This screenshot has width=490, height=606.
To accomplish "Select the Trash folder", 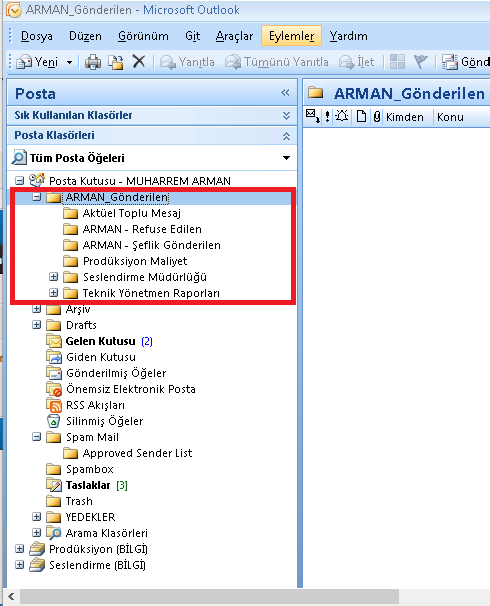I will (79, 501).
